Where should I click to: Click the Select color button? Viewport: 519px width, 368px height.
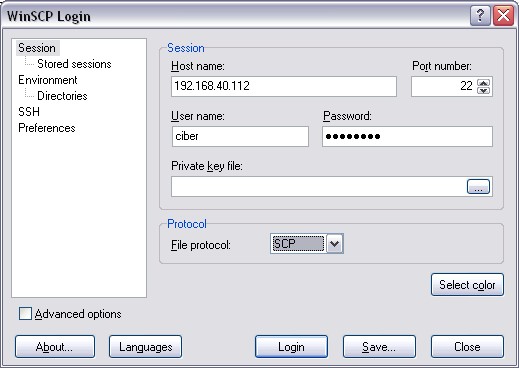(x=467, y=285)
